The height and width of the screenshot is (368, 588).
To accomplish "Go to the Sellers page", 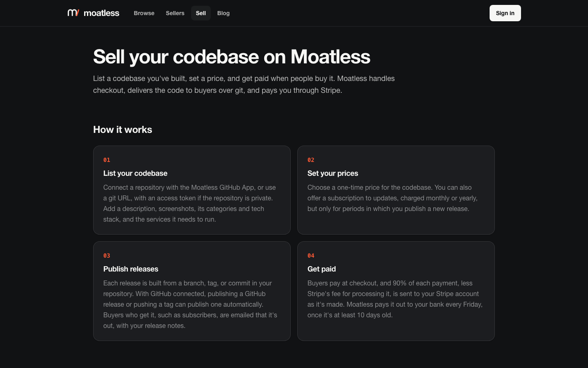I will click(x=175, y=13).
